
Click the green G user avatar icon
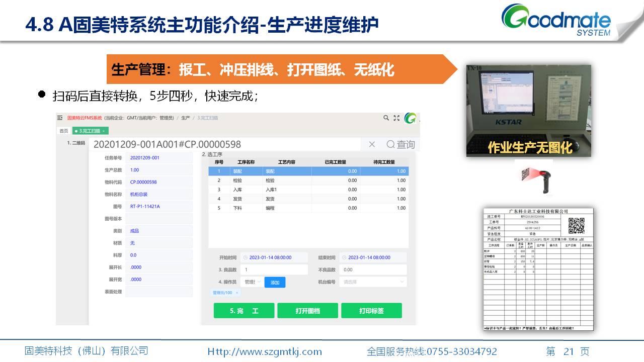[411, 118]
